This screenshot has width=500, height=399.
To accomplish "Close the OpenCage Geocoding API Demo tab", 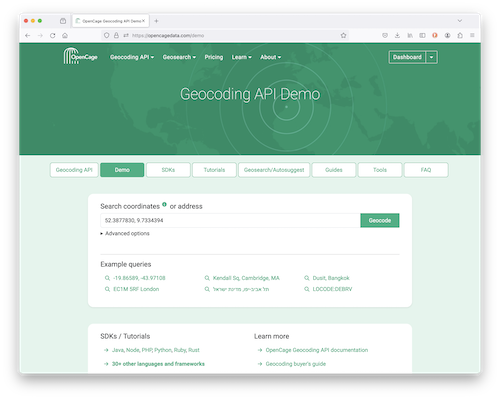I will [x=144, y=21].
